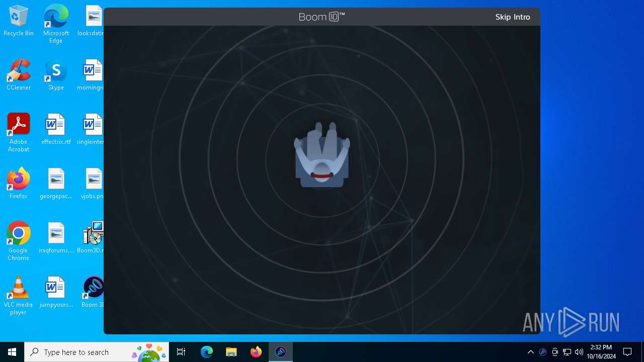Launch VLC media player shortcut

(x=19, y=296)
